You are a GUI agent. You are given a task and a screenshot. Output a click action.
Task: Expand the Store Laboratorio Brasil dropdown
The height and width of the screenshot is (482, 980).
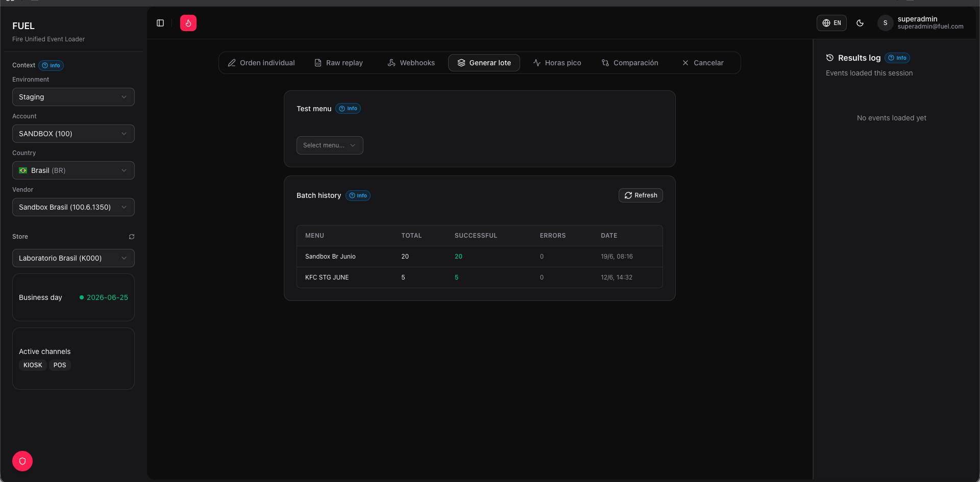pos(73,258)
